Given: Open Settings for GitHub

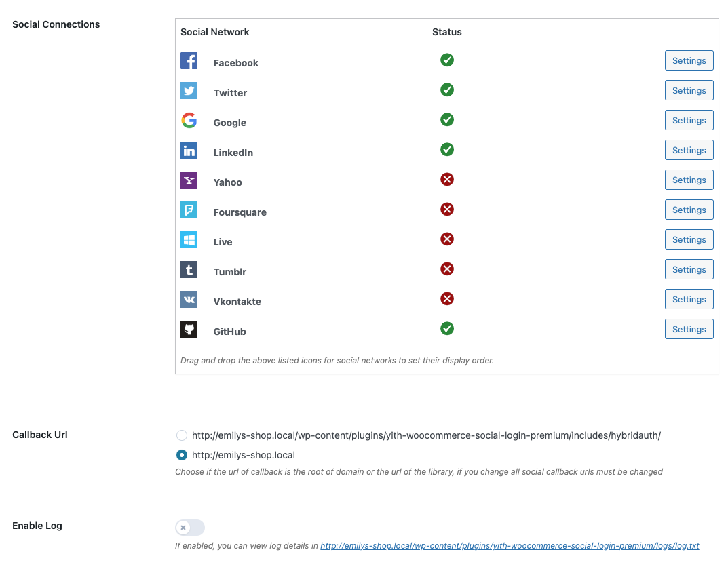Looking at the screenshot, I should point(689,330).
